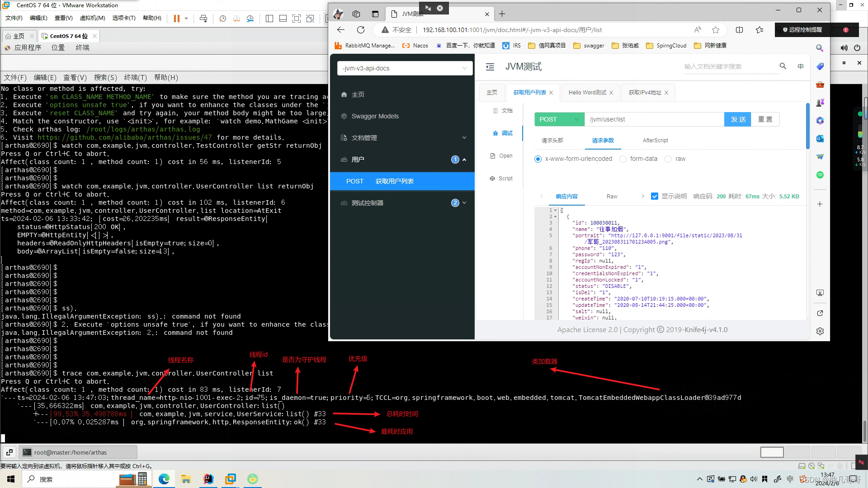Screen dimensions: 868x488
Task: Toggle the thumbnail bar view icon in VMware
Action: (x=283, y=19)
